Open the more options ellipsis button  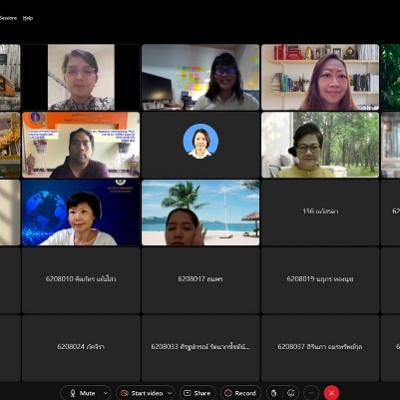311,393
